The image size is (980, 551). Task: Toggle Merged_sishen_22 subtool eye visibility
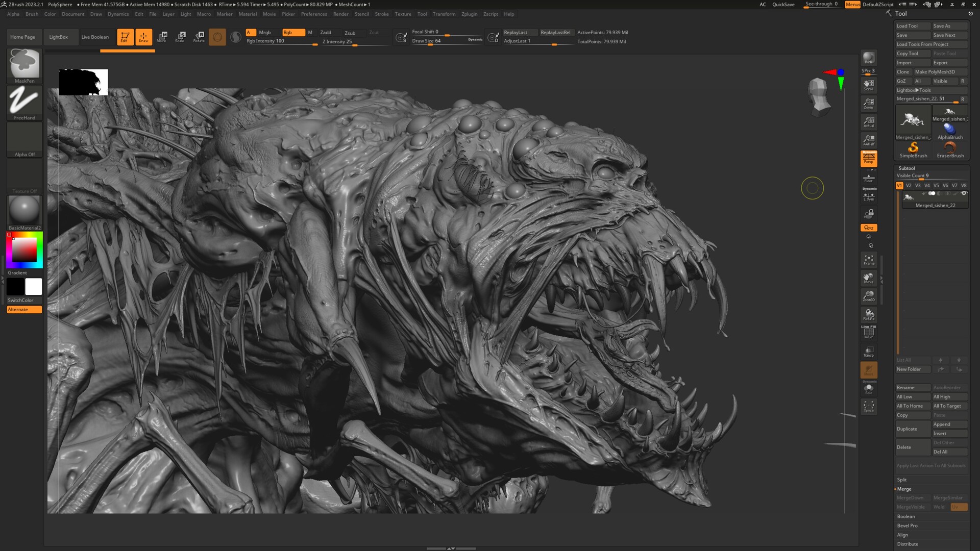click(x=964, y=193)
